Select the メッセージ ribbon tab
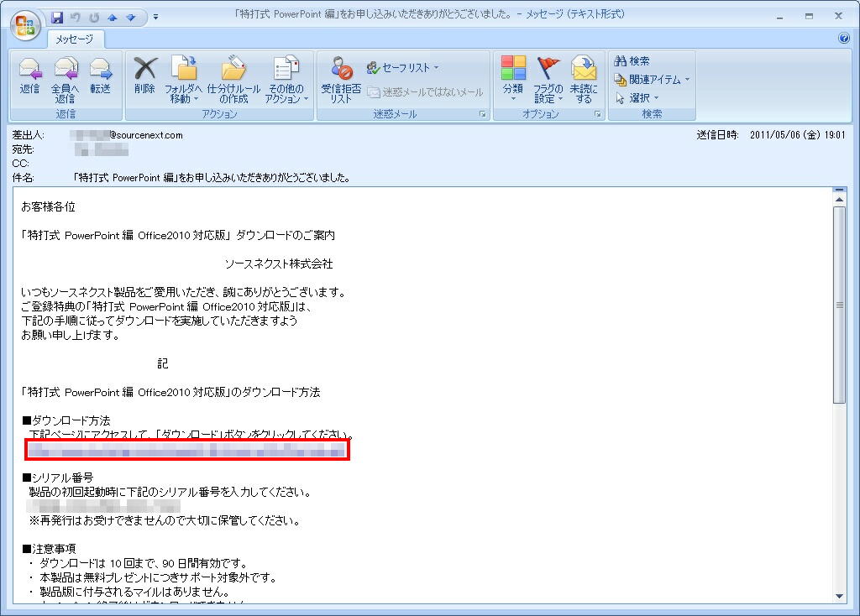The height and width of the screenshot is (616, 860). pos(74,39)
